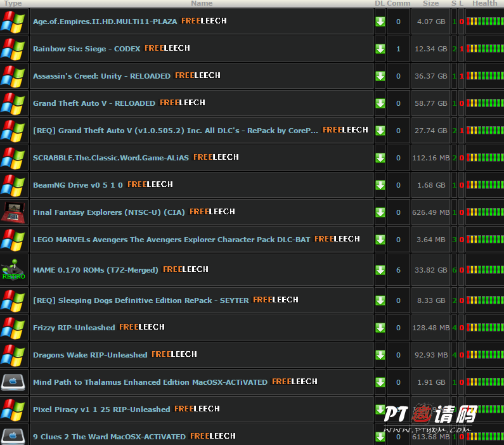Download Grand Theft Auto V - RELOADED
This screenshot has height=445, width=504.
click(380, 103)
